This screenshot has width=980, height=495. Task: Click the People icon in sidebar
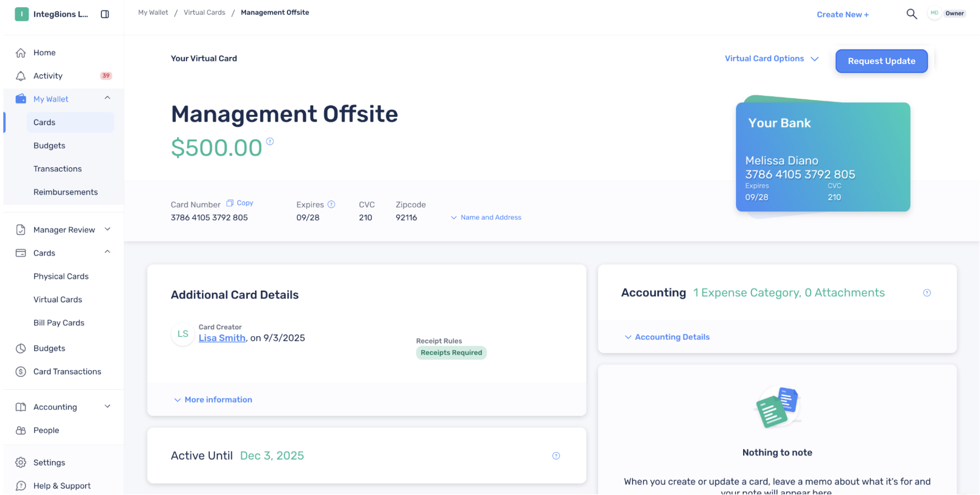21,430
